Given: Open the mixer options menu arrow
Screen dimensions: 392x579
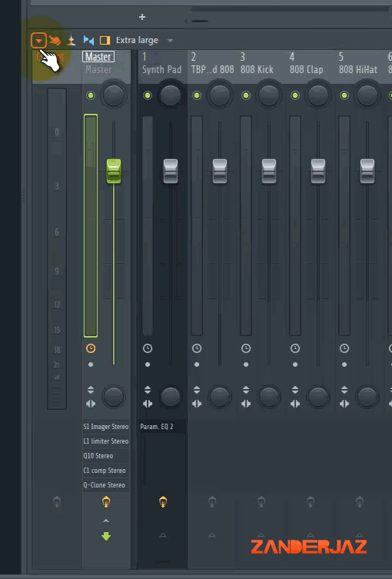Looking at the screenshot, I should [x=38, y=41].
